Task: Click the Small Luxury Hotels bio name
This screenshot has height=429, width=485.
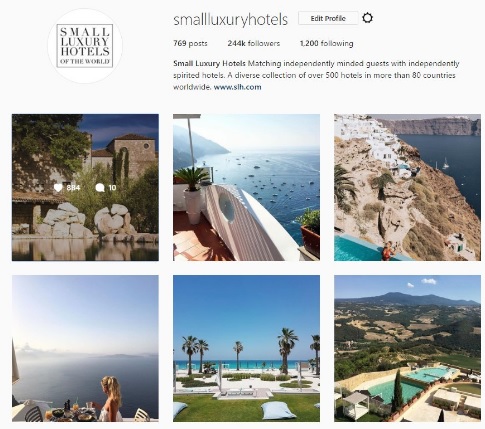Action: 209,63
